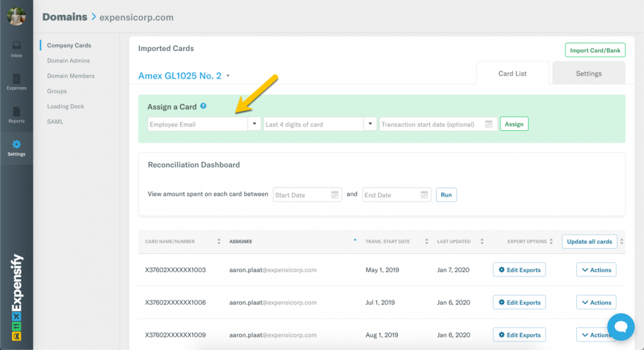644x350 pixels.
Task: Select SAML in the side menu
Action: point(55,121)
